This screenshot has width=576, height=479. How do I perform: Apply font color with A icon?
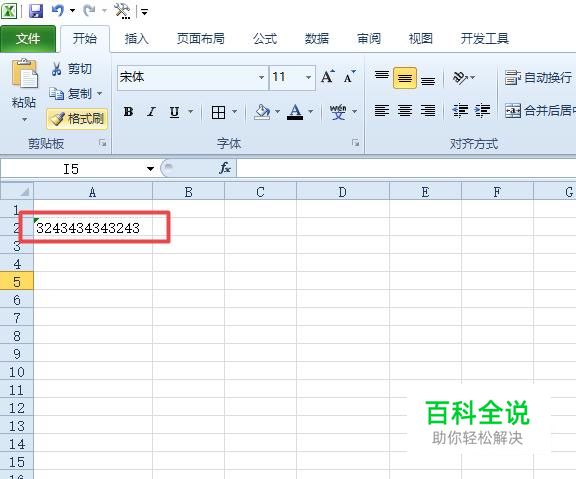pyautogui.click(x=295, y=112)
